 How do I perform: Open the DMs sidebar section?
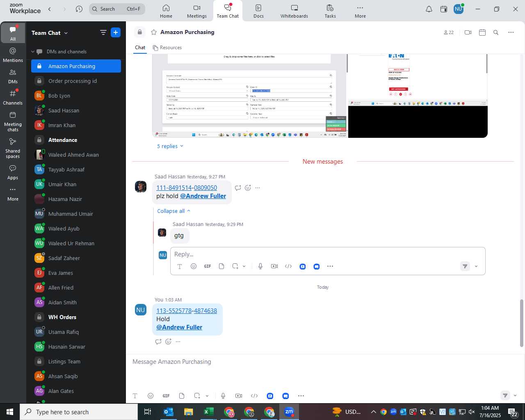[13, 76]
